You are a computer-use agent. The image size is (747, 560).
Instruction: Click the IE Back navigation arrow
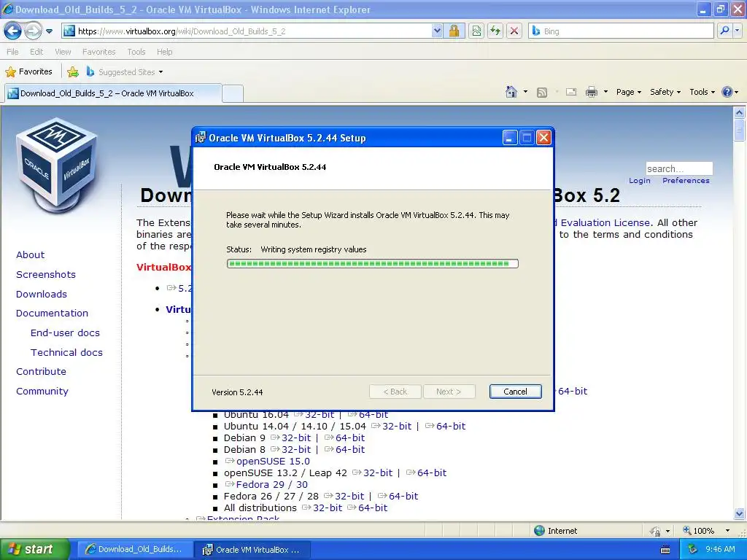[x=12, y=31]
